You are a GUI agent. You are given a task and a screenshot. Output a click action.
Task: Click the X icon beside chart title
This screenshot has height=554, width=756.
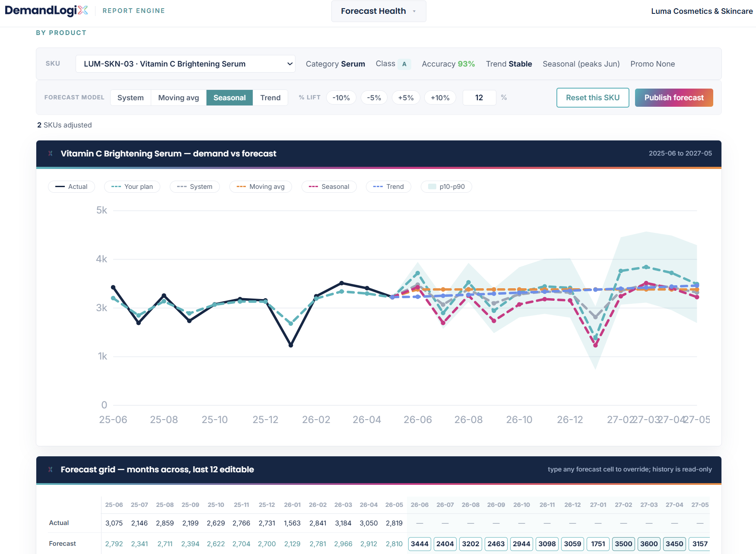click(51, 153)
